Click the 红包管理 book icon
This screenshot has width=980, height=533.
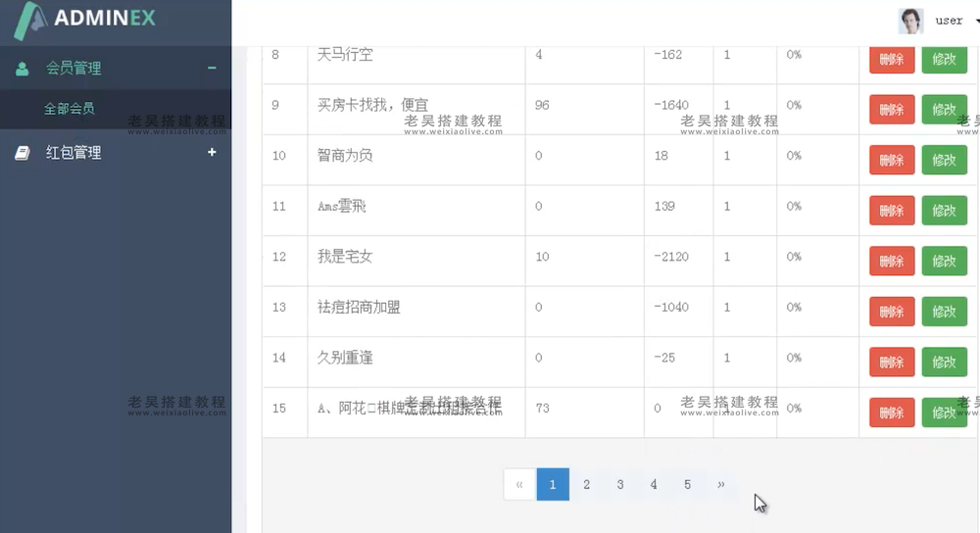(22, 153)
